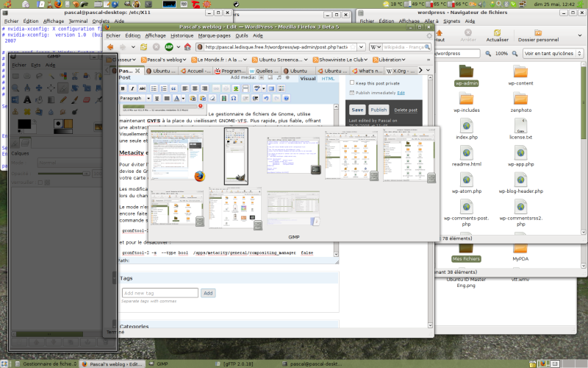Open the text color dropdown arrow beside A
The image size is (588, 368).
[183, 99]
